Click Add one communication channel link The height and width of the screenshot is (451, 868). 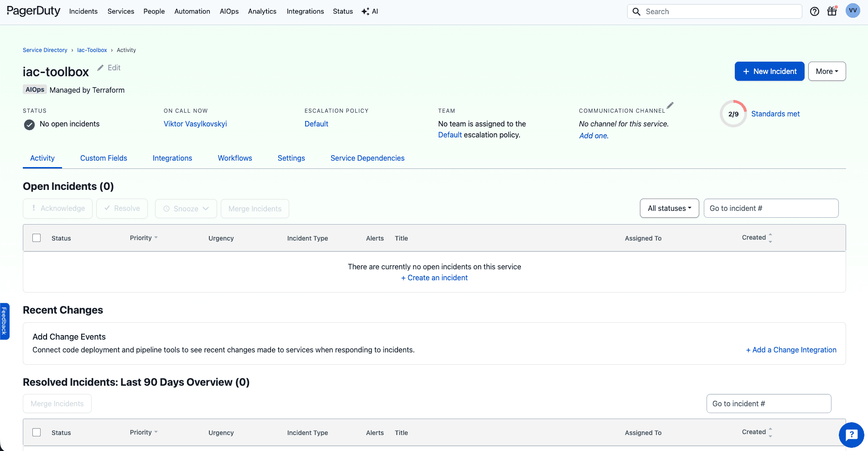tap(594, 136)
